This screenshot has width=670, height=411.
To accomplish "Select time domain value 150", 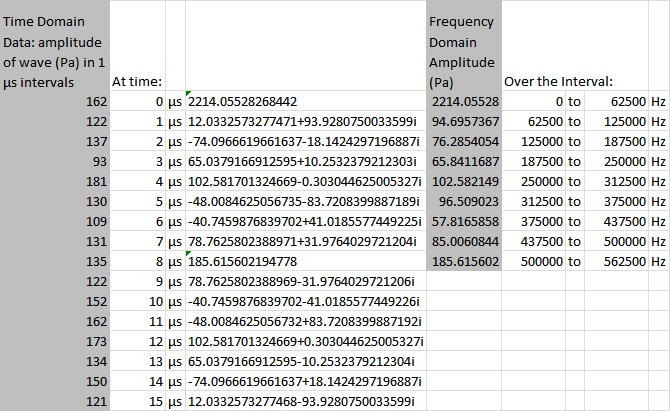I will pos(55,382).
